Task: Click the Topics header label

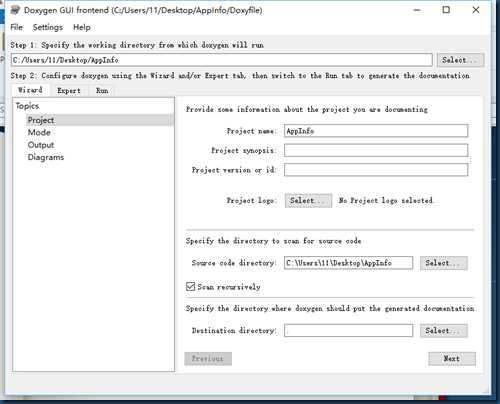Action: (x=27, y=106)
